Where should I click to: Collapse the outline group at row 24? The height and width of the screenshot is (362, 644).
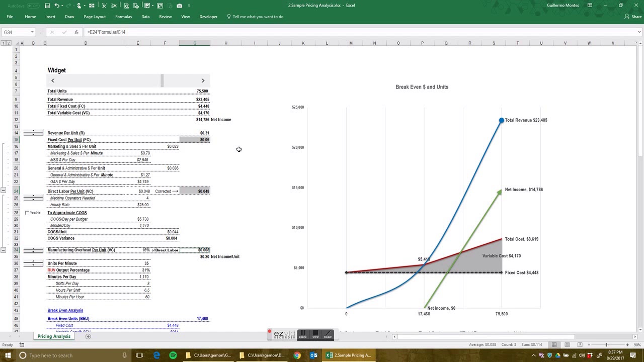tap(4, 191)
